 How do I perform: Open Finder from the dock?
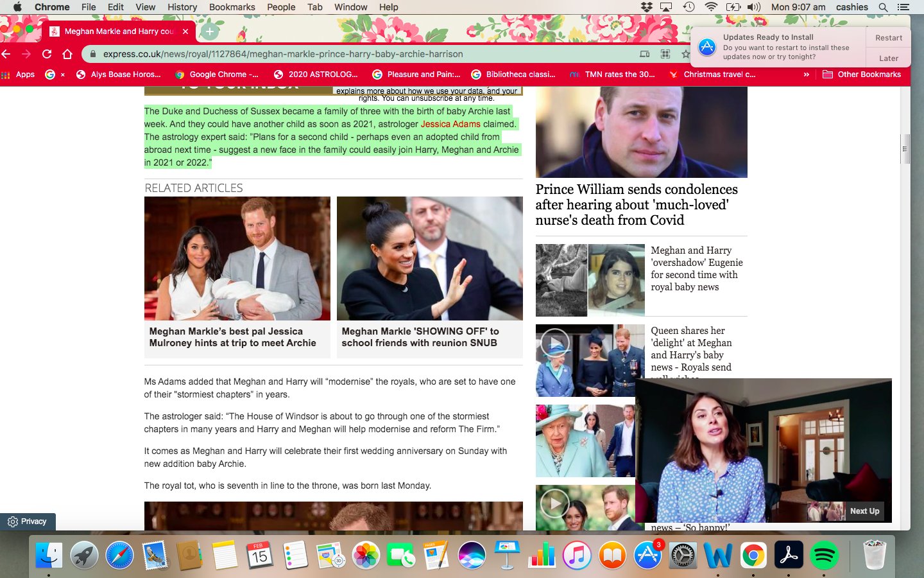tap(49, 556)
